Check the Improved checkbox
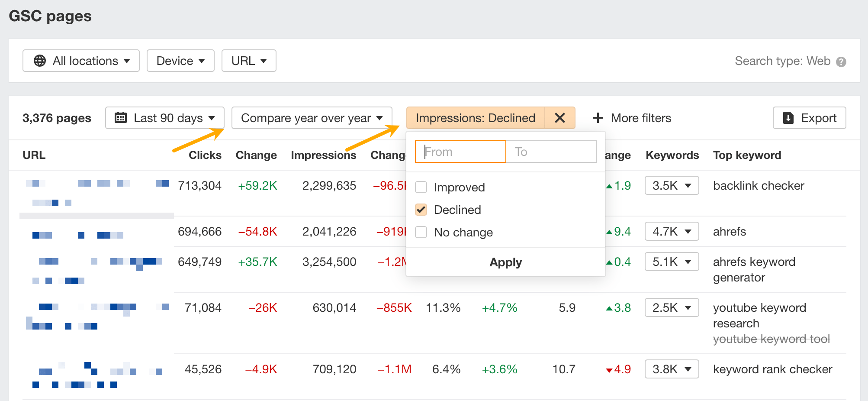868x401 pixels. [x=421, y=187]
